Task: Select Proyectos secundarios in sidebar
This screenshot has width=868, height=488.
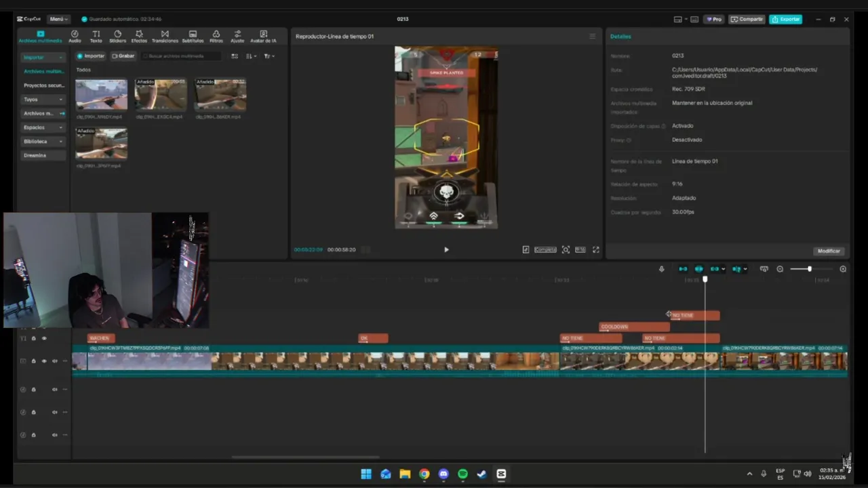Action: click(x=43, y=85)
